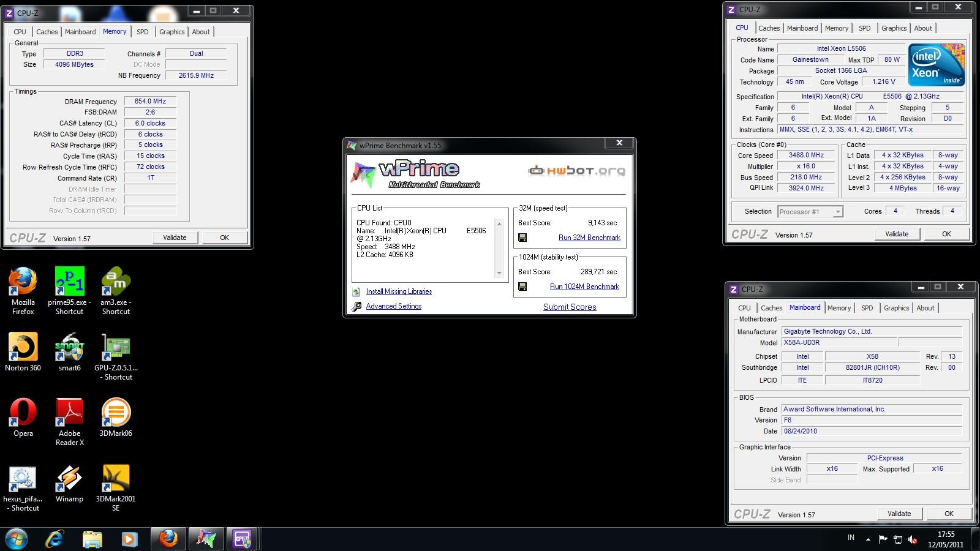
Task: Click Run 1024M Benchmark link
Action: (584, 287)
